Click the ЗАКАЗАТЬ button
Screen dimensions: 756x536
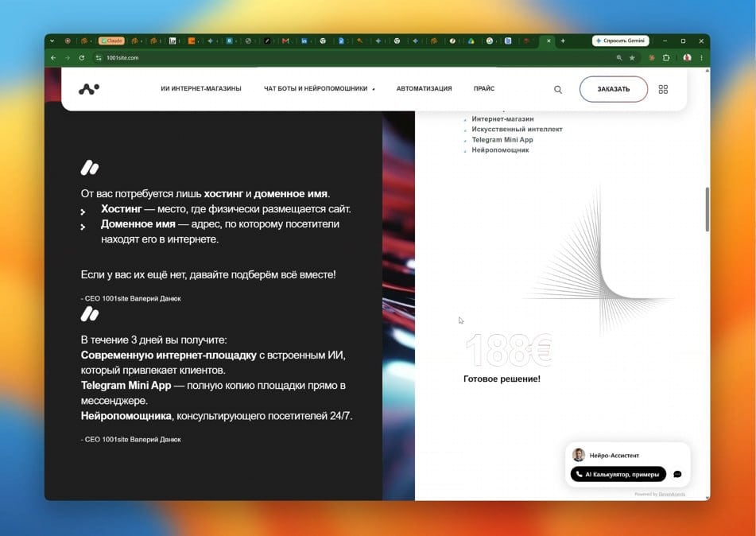tap(613, 89)
